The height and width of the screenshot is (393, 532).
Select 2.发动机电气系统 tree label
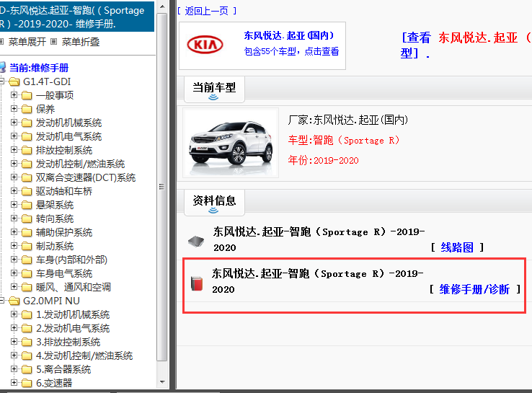[73, 329]
